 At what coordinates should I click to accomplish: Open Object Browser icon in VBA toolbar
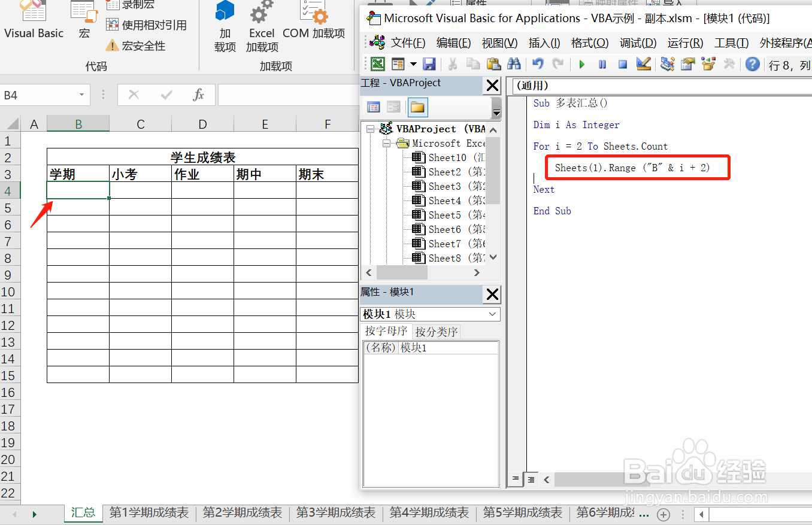click(708, 64)
